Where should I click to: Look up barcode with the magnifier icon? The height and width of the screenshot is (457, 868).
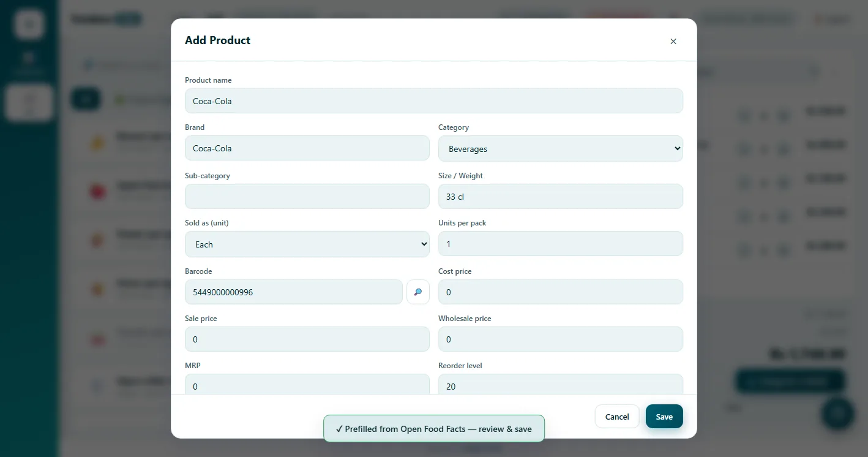click(418, 292)
